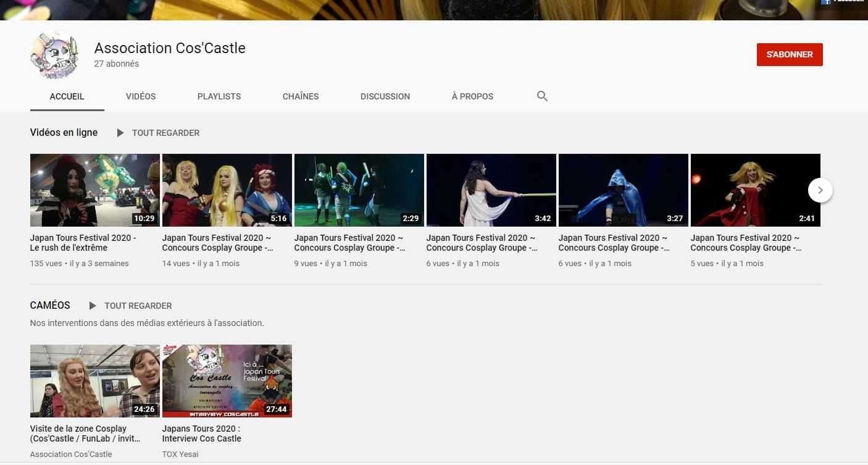The width and height of the screenshot is (868, 465).
Task: Open the TOX Yesai channel link
Action: tap(180, 455)
